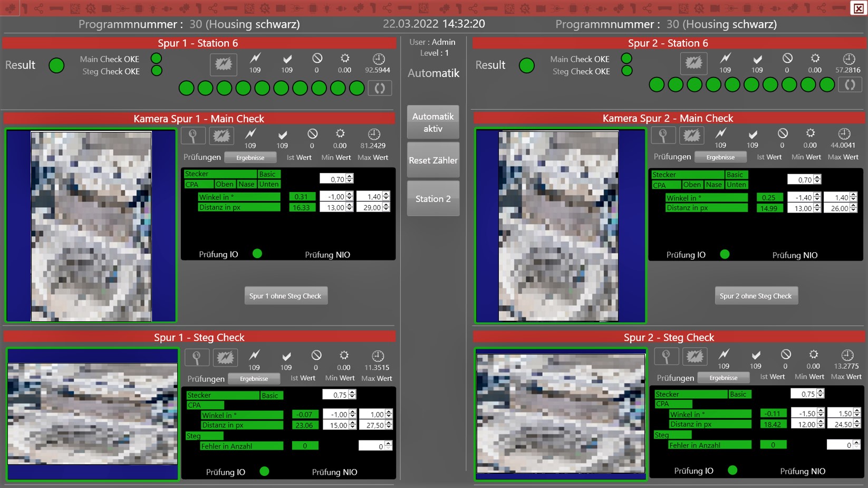The width and height of the screenshot is (868, 488).
Task: Click the trigger burst icon in Spur 1 Station 6
Action: point(223,65)
